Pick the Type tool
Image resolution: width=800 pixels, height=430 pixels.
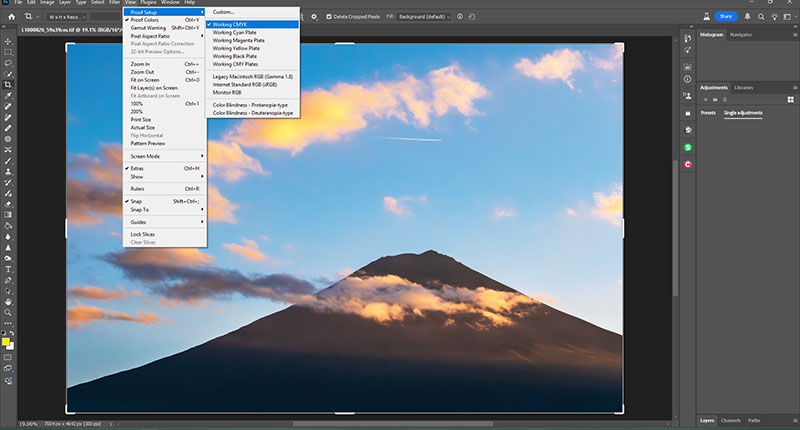coord(8,269)
